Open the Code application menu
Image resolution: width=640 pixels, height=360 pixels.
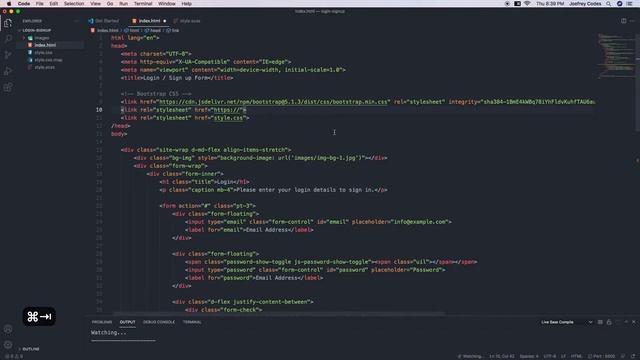24,4
